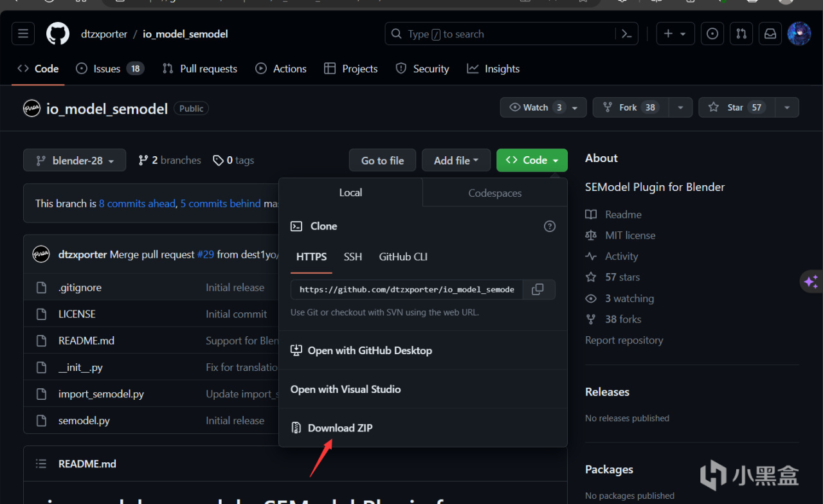Open the 5 commits behind link
Screen dimensions: 823x504
click(221, 203)
